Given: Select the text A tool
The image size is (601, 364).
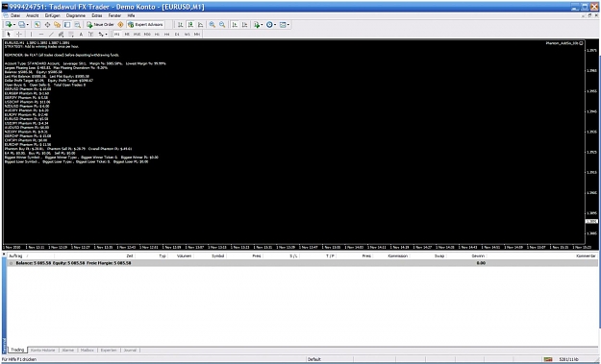Looking at the screenshot, I should (x=81, y=34).
